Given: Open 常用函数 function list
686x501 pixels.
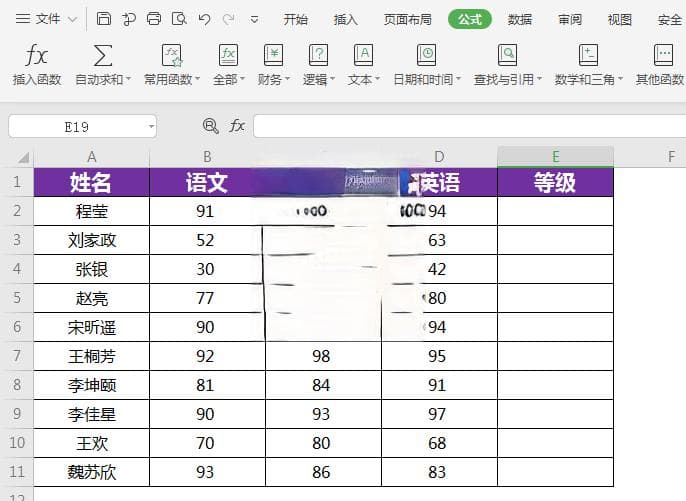Looking at the screenshot, I should (x=172, y=65).
